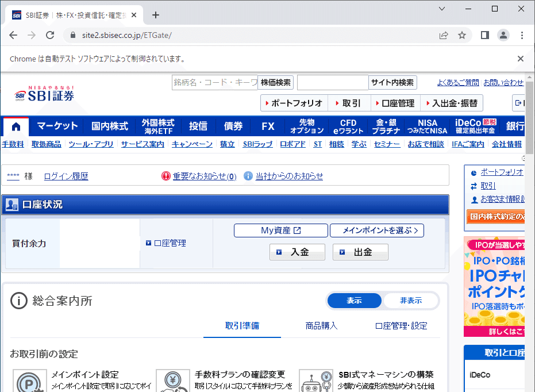Open the 取引 menu button in the header

point(349,103)
